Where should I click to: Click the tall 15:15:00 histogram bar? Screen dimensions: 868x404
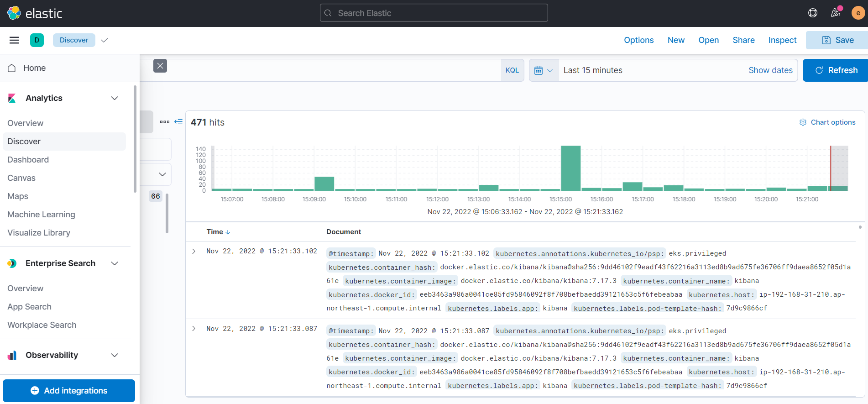pos(571,168)
